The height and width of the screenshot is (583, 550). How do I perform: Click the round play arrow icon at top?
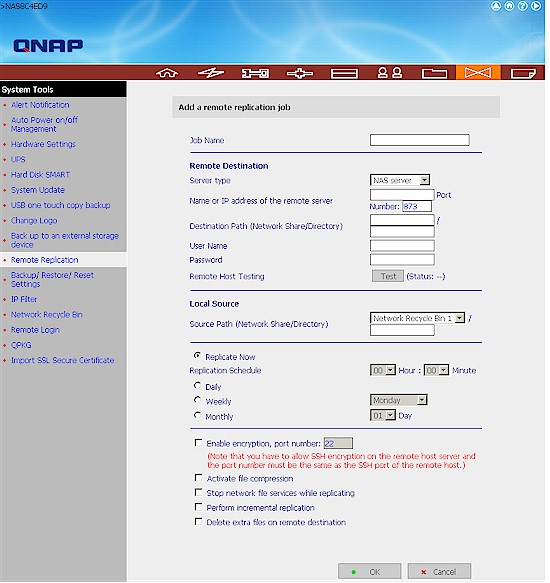pos(536,6)
